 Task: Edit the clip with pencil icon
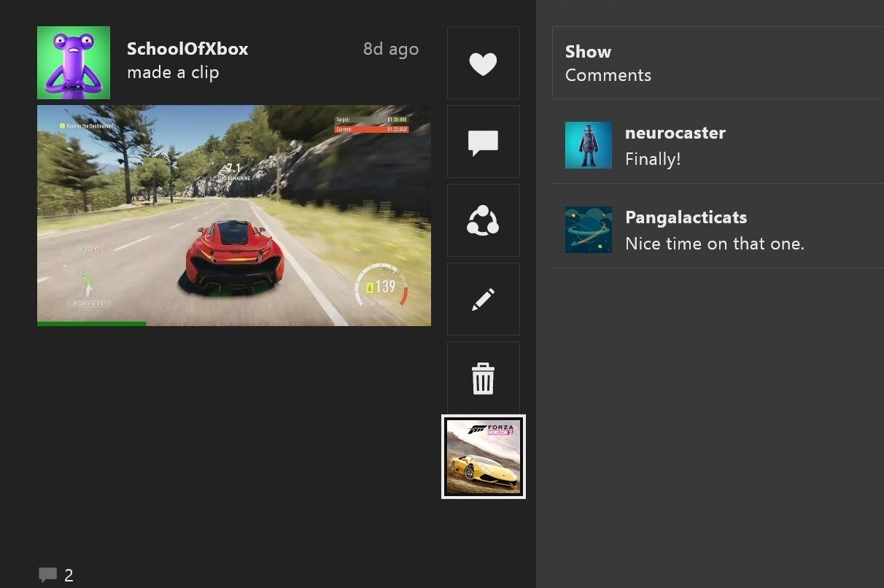483,300
